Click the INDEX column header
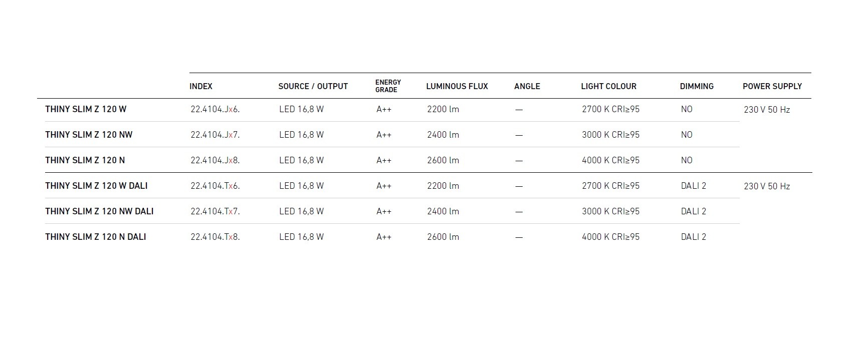The image size is (868, 345). point(201,86)
